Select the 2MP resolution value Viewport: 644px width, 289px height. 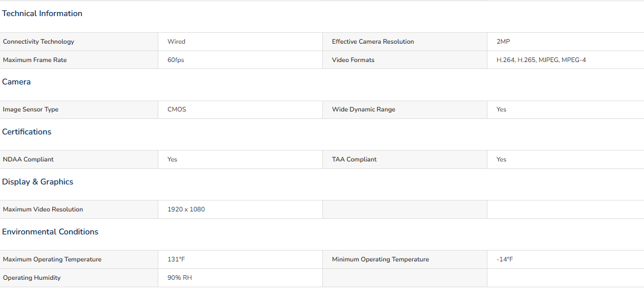coord(503,42)
